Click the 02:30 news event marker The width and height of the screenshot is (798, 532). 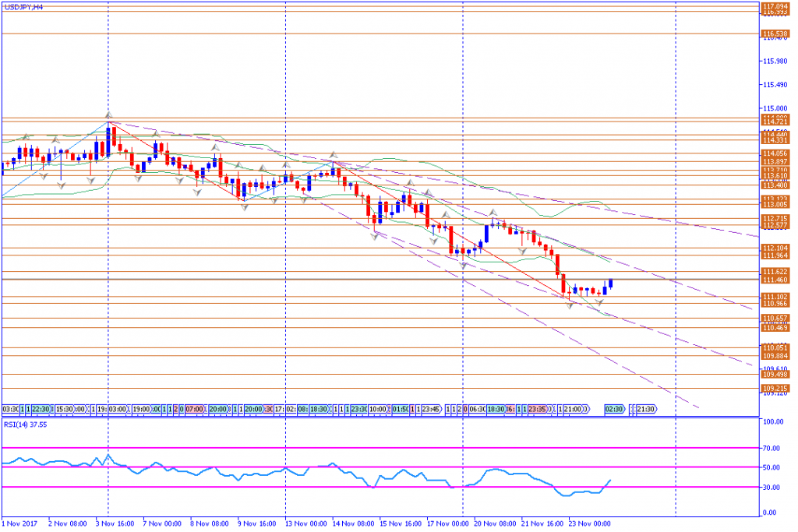(614, 408)
